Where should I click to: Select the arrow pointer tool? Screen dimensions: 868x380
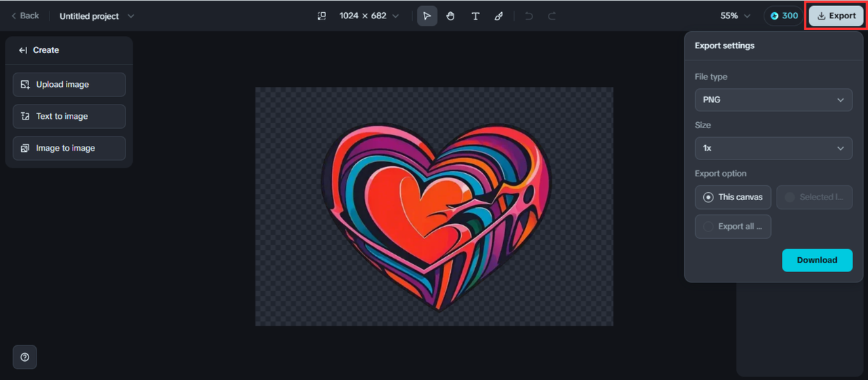pyautogui.click(x=427, y=16)
